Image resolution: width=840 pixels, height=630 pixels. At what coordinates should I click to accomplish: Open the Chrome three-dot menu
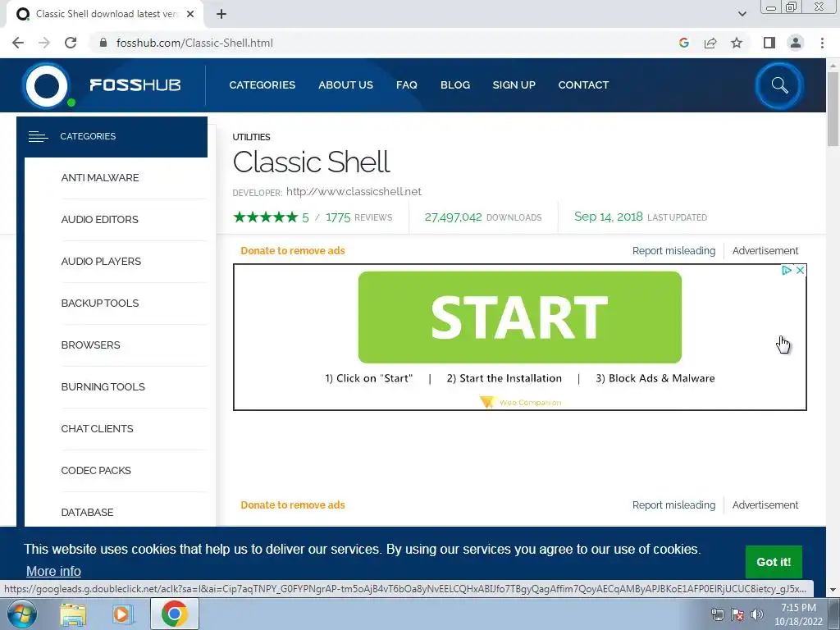click(x=822, y=43)
